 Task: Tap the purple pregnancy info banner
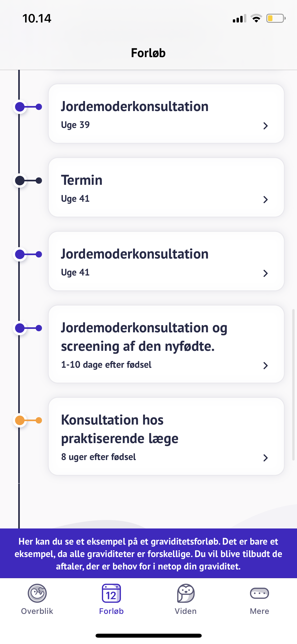148,554
